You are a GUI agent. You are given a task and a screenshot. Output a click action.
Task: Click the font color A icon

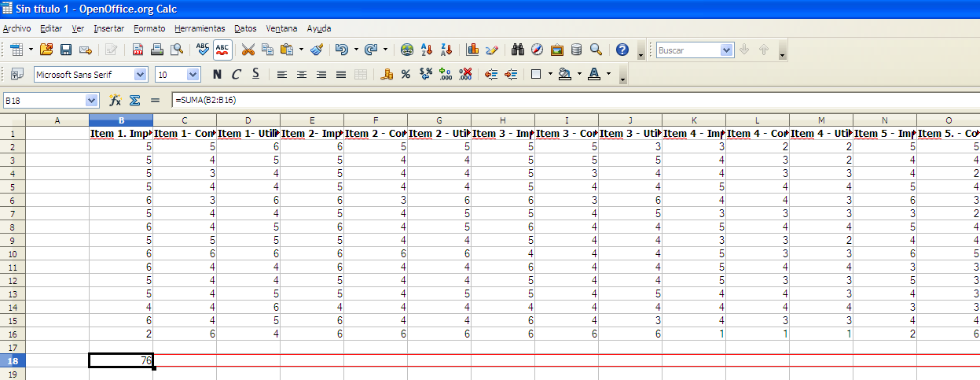point(593,75)
